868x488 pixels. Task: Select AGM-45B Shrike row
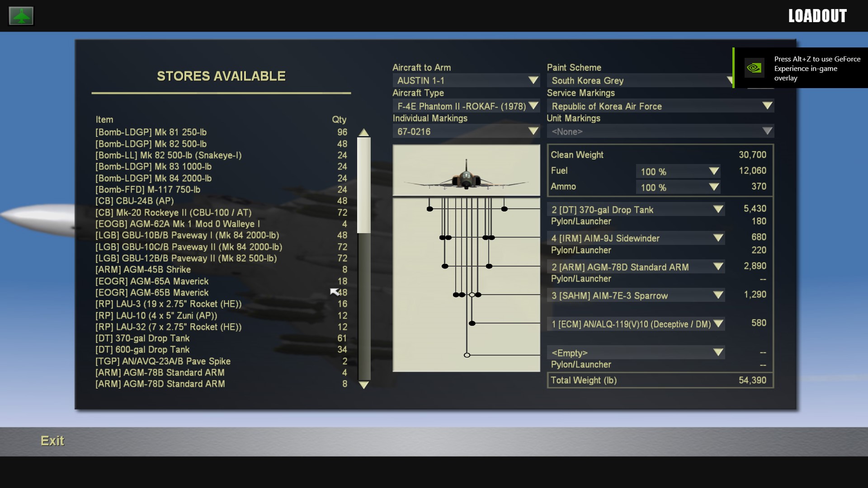(x=222, y=270)
